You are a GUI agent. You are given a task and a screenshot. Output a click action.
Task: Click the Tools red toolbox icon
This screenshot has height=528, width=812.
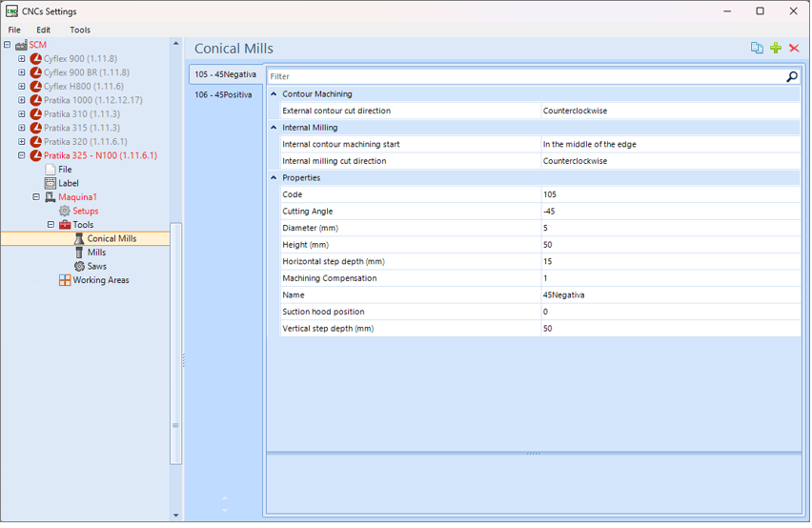click(x=65, y=225)
